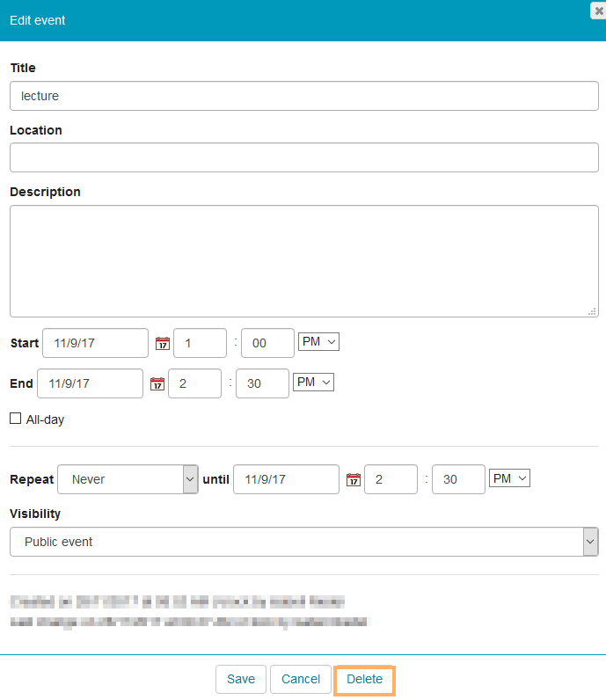The width and height of the screenshot is (606, 700).
Task: Grab the Description box resize handle
Action: tap(593, 310)
